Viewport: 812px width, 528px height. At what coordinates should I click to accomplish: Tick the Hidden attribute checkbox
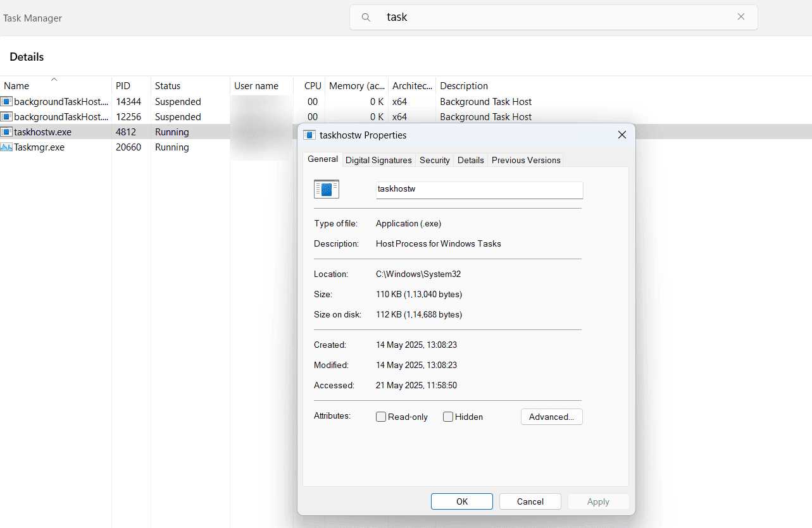(x=448, y=417)
